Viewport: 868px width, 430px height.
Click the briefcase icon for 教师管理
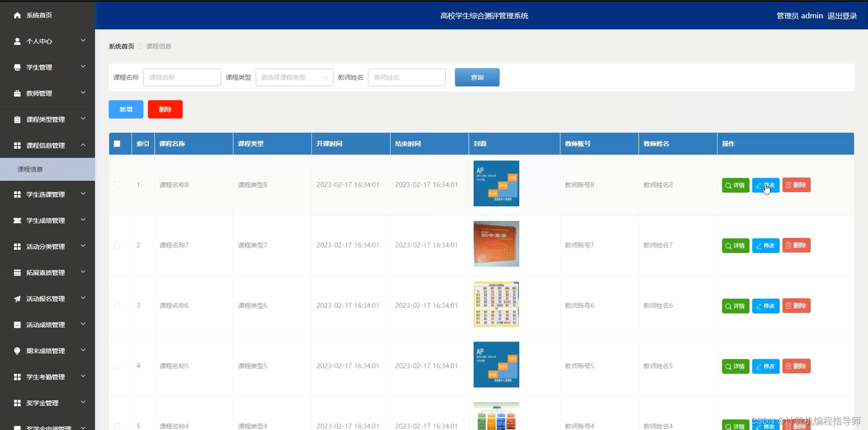pyautogui.click(x=17, y=93)
